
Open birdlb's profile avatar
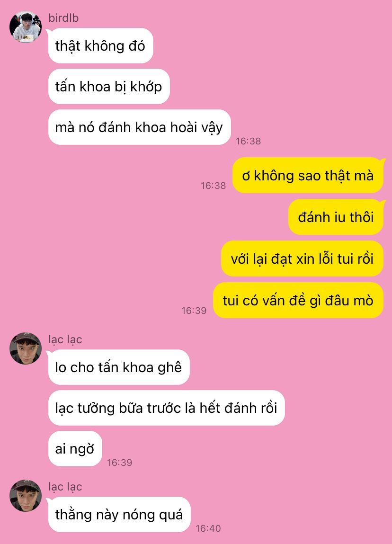click(25, 27)
